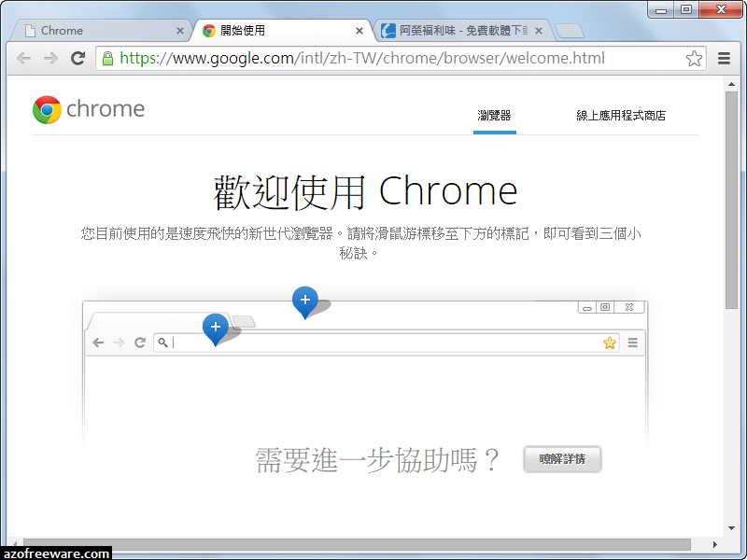The height and width of the screenshot is (560, 747).
Task: Bookmark this page with the star icon
Action: (694, 58)
